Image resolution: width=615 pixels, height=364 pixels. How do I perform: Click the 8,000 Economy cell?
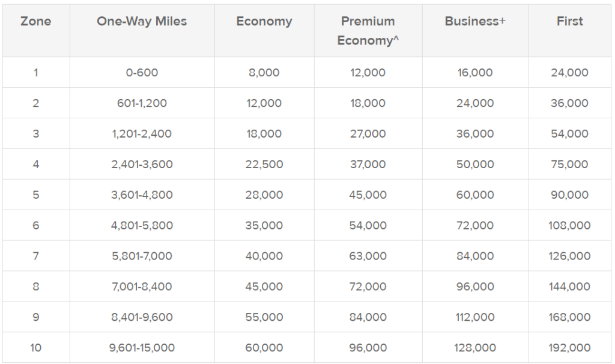(264, 73)
